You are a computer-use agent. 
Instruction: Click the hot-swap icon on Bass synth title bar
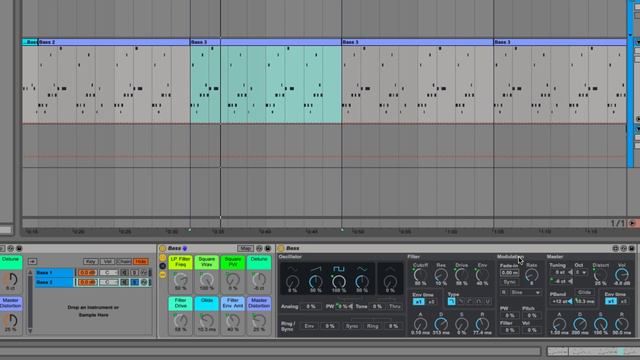[623, 248]
